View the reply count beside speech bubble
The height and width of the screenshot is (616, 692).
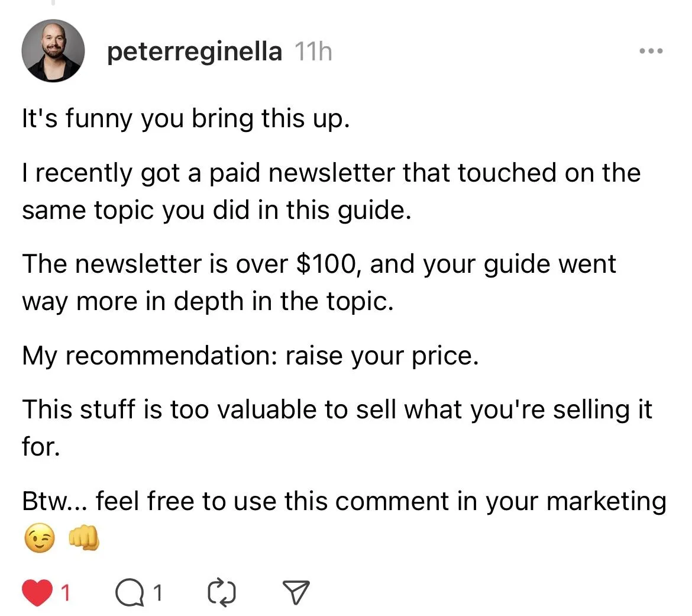coord(159,592)
